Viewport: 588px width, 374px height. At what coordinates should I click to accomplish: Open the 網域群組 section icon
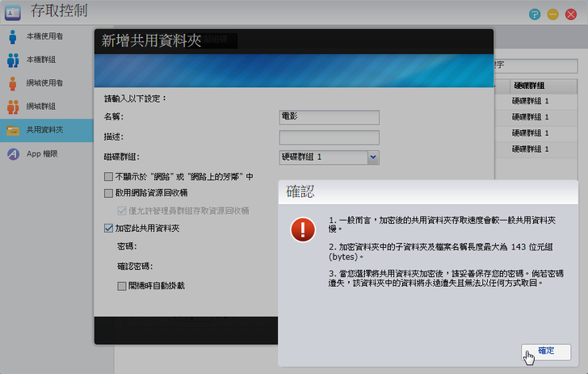14,107
